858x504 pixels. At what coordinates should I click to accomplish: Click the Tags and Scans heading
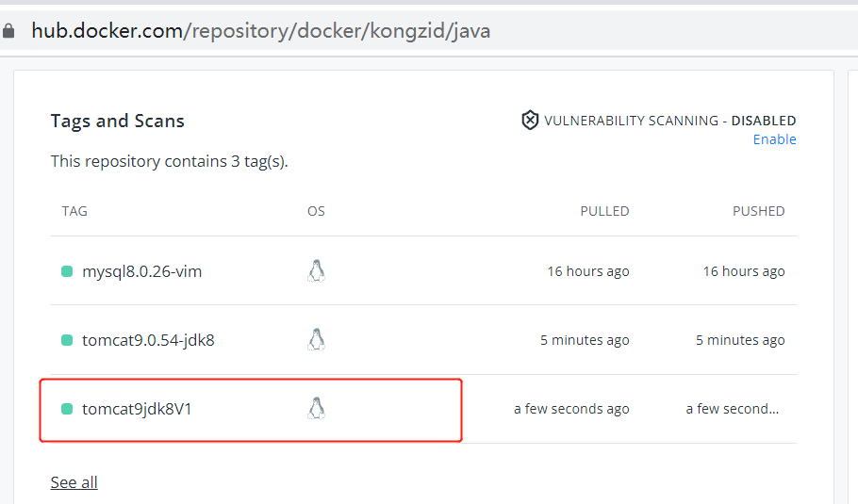coord(117,121)
